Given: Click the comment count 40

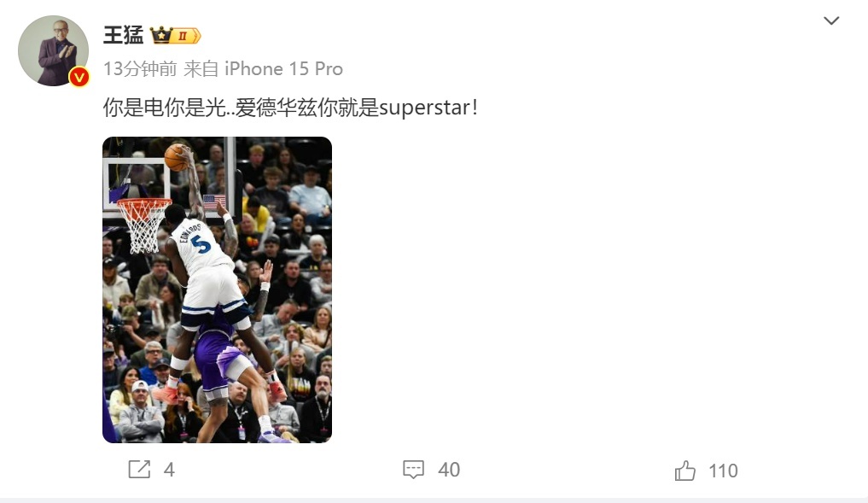Looking at the screenshot, I should [448, 470].
